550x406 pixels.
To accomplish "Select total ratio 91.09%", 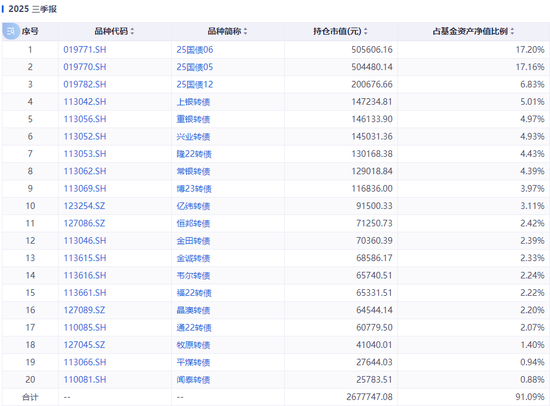I will pyautogui.click(x=530, y=397).
